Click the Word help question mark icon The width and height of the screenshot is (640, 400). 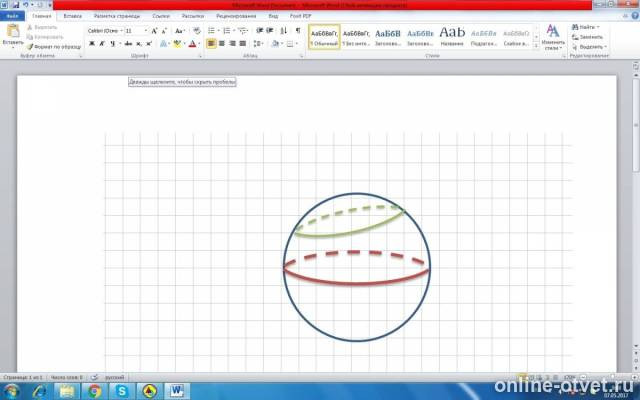(x=635, y=16)
